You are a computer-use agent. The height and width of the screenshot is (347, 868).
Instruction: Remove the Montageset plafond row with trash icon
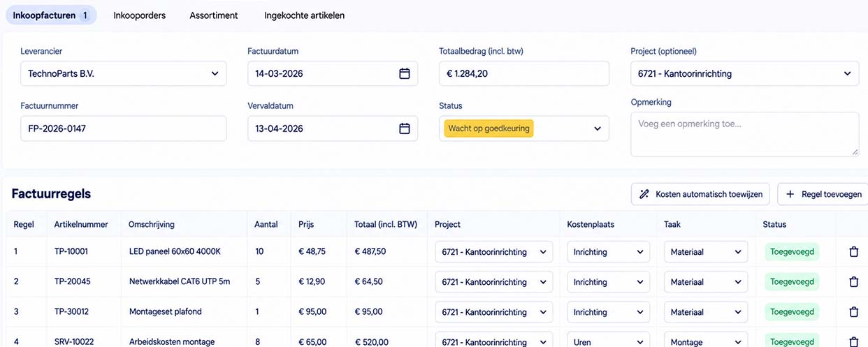tap(853, 311)
